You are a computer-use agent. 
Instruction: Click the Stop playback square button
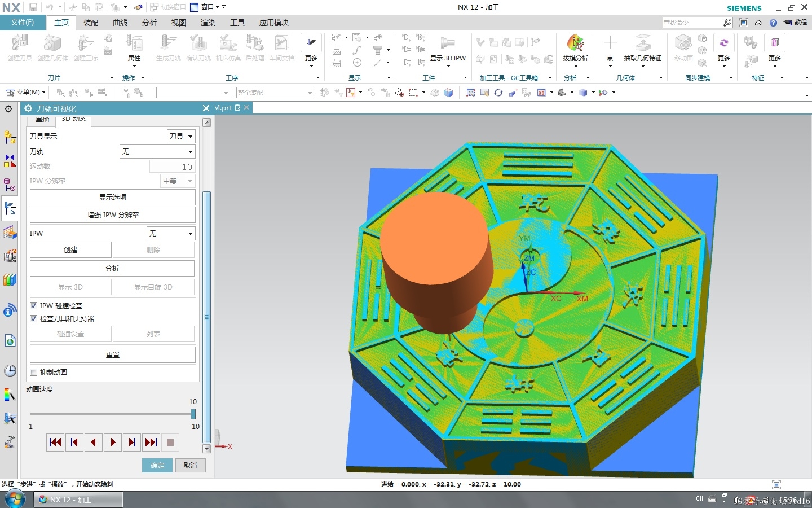coord(170,443)
